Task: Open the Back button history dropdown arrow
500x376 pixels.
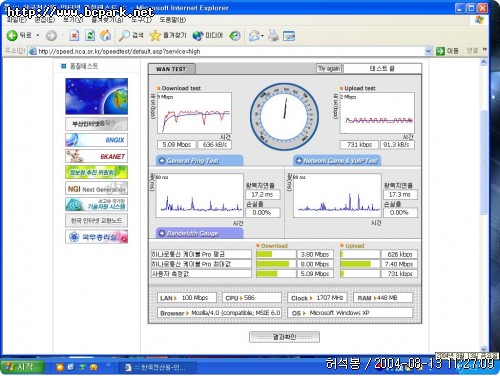Action: click(38, 35)
